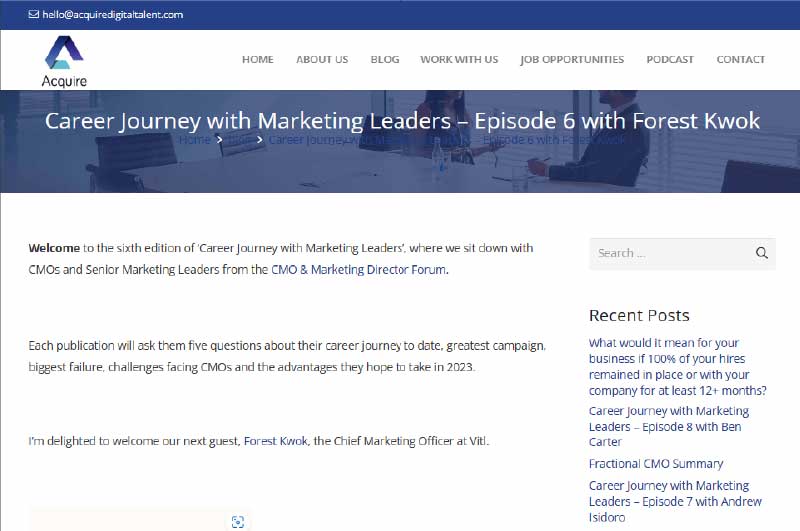Click the Home breadcrumb link
The image size is (800, 531).
coord(195,139)
